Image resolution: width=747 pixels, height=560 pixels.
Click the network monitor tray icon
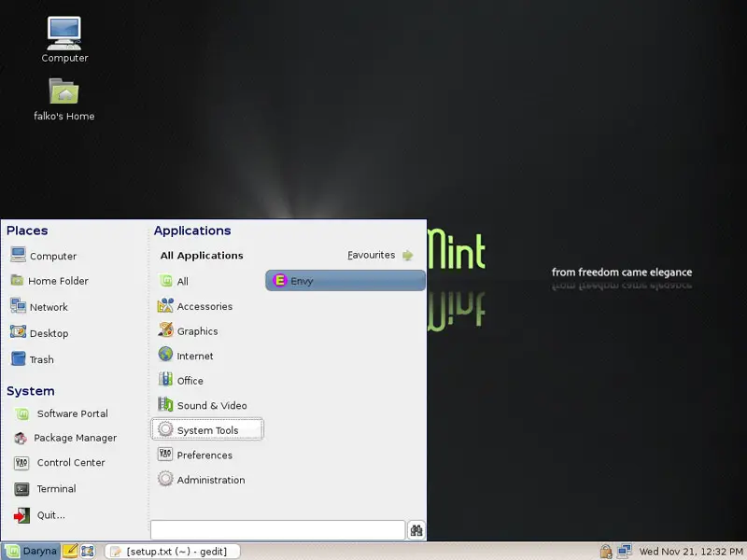[x=624, y=552]
